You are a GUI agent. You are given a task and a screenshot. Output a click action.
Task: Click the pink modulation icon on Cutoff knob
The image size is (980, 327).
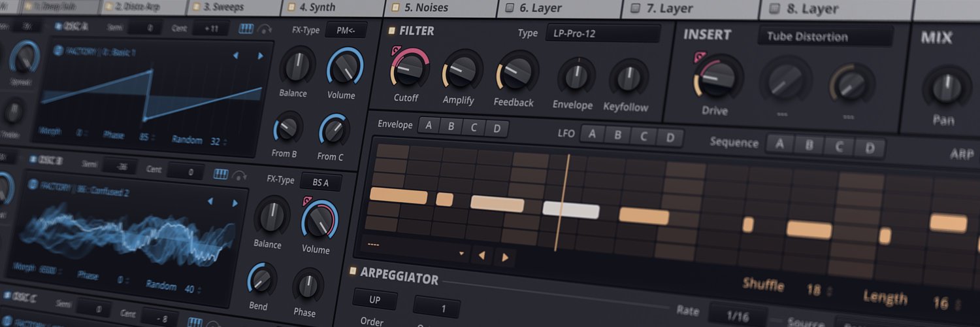tap(396, 51)
